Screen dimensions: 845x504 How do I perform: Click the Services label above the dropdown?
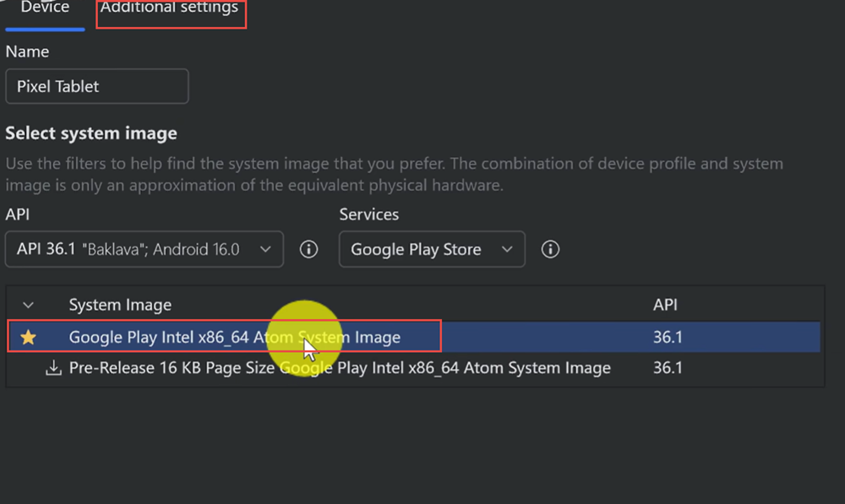click(369, 214)
